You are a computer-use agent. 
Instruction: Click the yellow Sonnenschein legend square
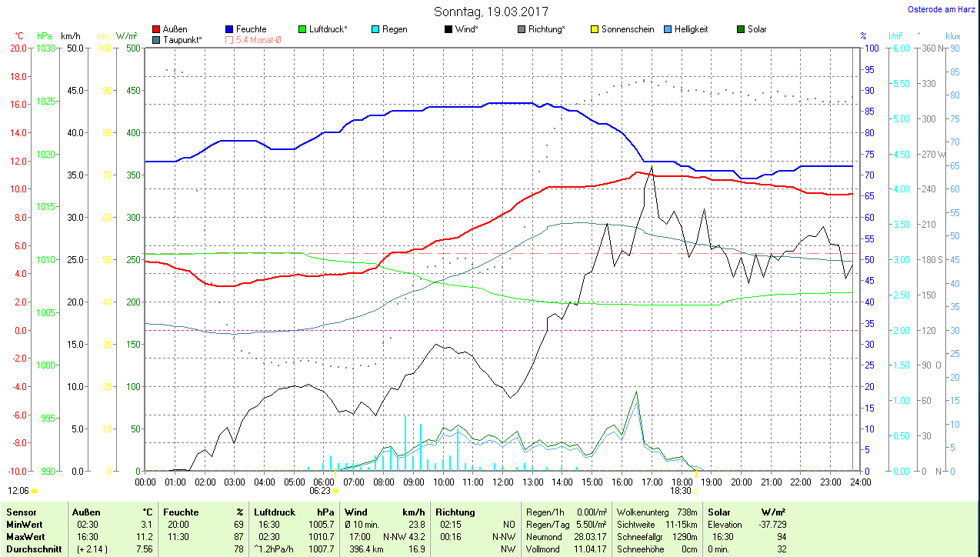click(595, 29)
